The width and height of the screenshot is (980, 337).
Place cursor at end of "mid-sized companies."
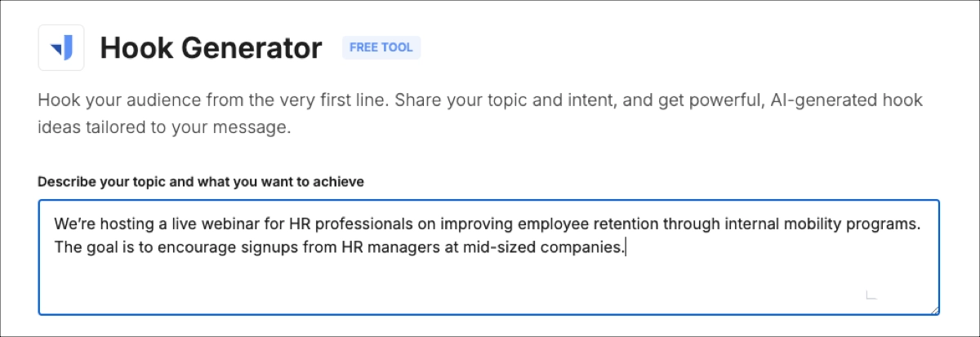[625, 247]
